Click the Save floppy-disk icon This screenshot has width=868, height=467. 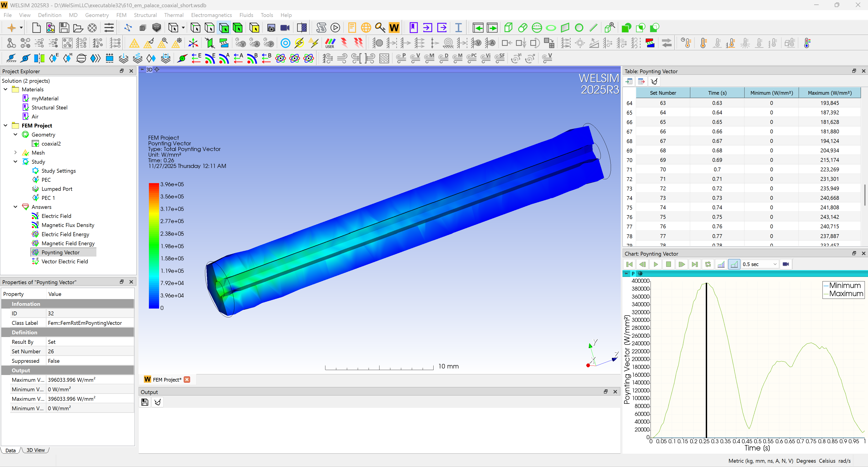click(64, 28)
